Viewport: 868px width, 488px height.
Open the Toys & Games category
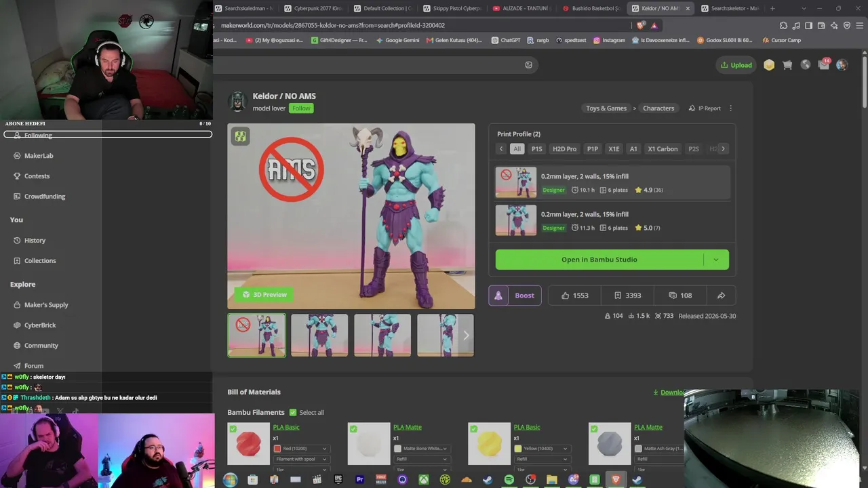tap(606, 108)
